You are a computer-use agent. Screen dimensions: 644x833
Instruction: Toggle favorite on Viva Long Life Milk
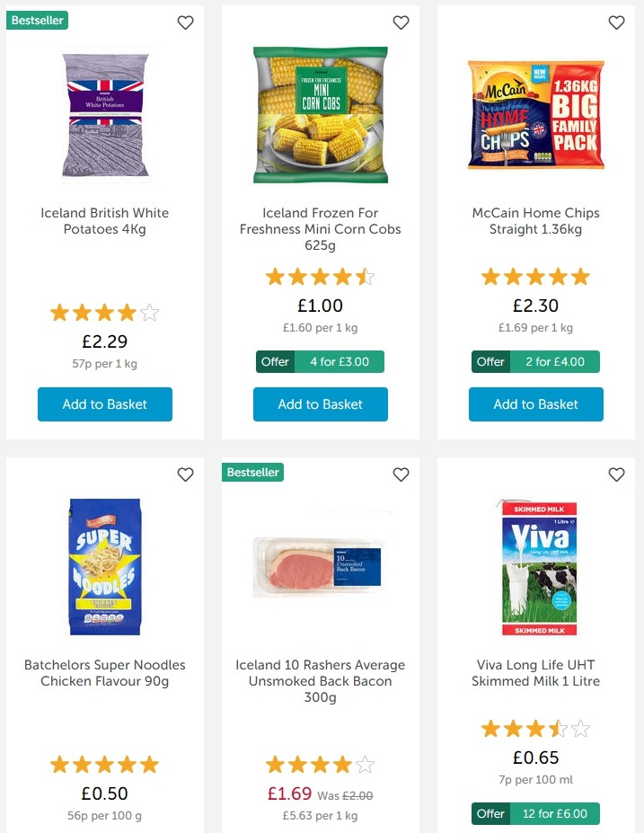click(616, 474)
